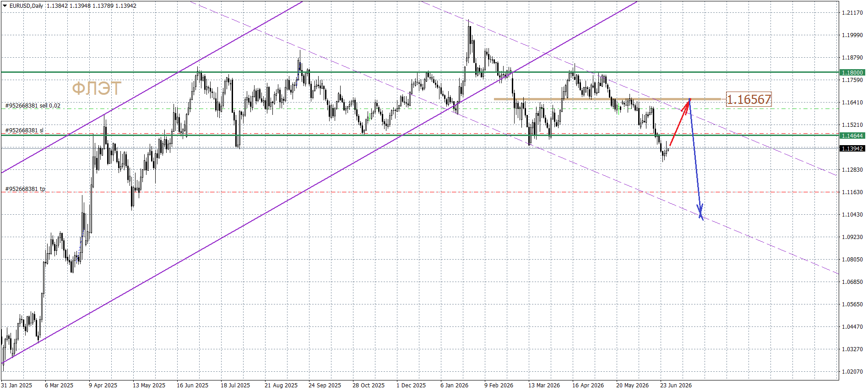This screenshot has height=391, width=868.
Task: Click the 1.12830 price scale value
Action: coord(852,170)
